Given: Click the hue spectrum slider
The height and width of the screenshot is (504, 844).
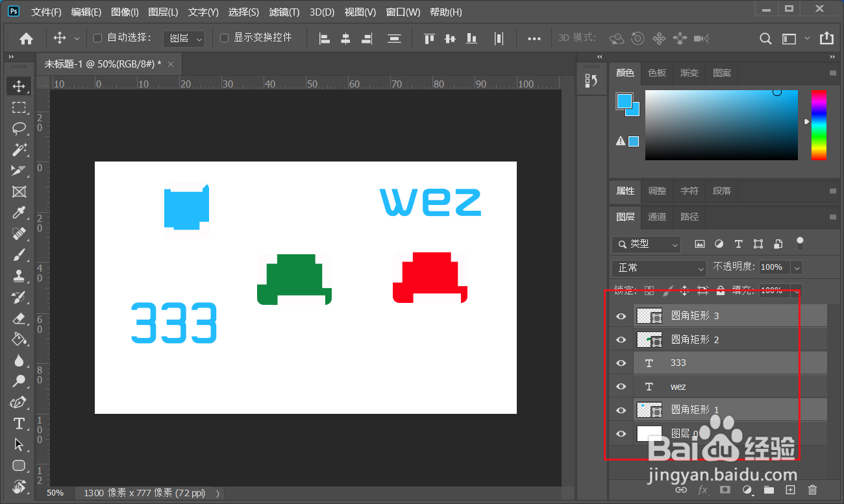Looking at the screenshot, I should click(819, 125).
